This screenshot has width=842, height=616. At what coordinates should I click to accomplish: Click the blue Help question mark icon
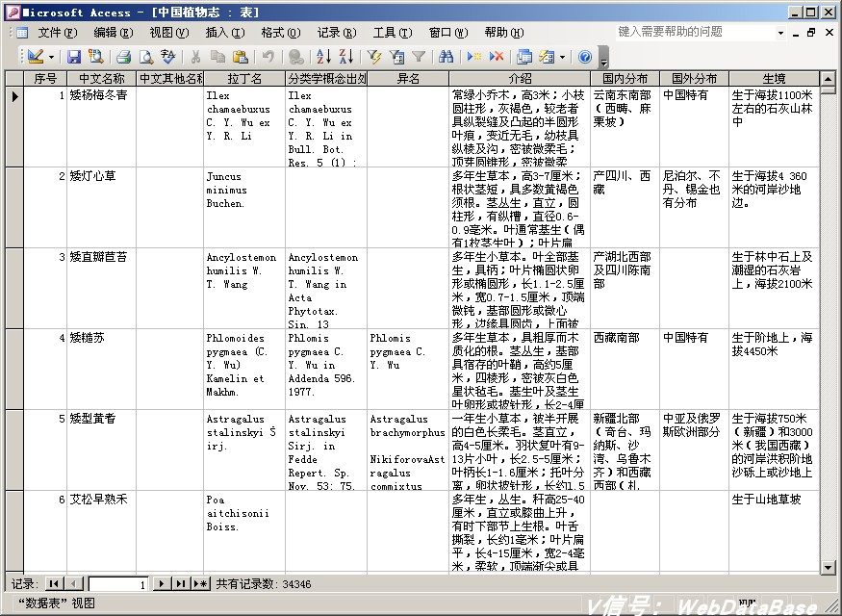coord(585,57)
